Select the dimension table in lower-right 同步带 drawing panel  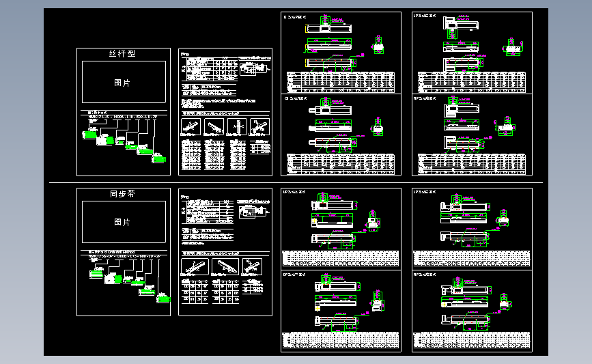point(472,340)
